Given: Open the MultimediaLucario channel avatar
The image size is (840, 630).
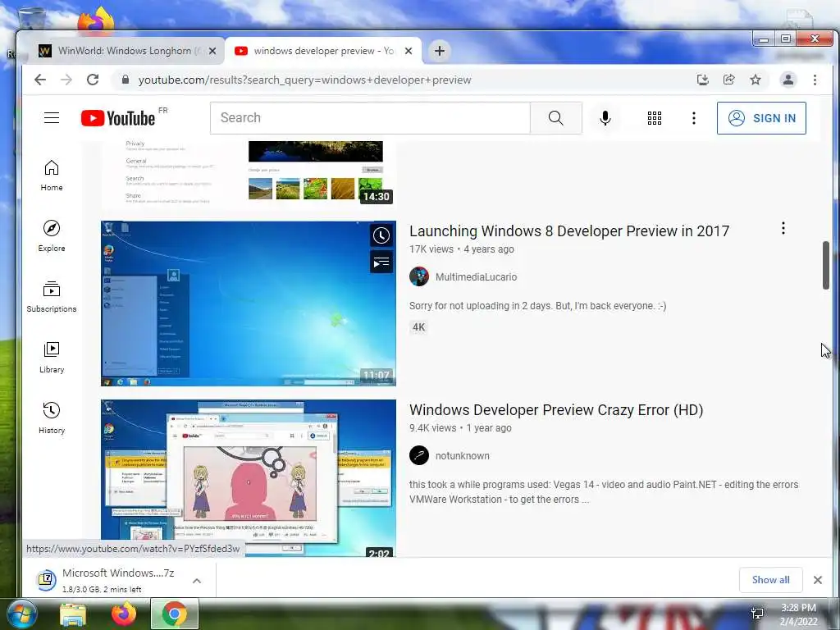Looking at the screenshot, I should tap(419, 277).
